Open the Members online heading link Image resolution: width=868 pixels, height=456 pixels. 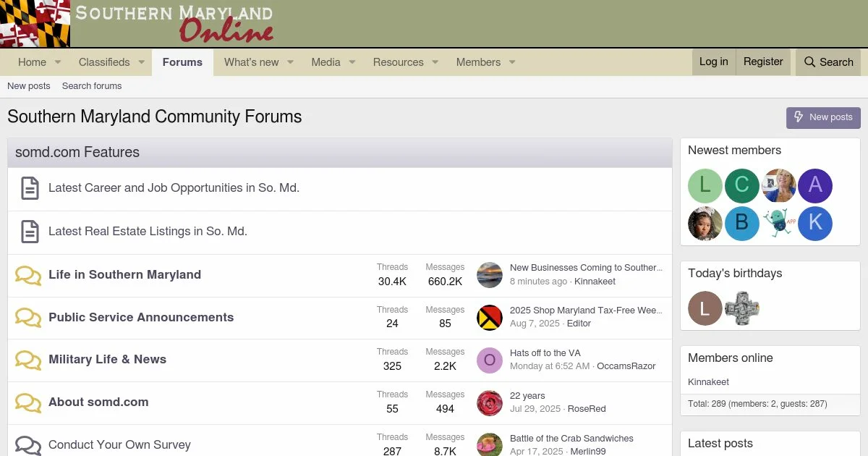(x=730, y=358)
